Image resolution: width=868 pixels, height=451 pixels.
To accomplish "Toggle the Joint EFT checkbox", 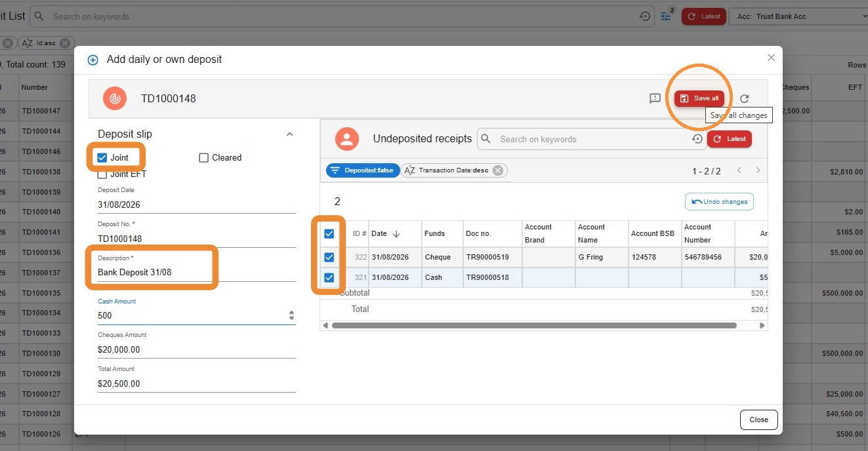I will 102,174.
